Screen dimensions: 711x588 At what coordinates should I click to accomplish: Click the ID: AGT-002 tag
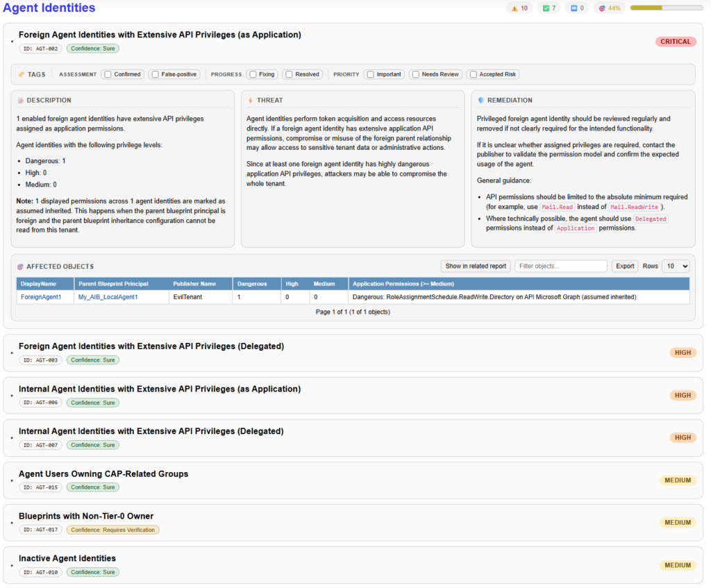point(40,49)
